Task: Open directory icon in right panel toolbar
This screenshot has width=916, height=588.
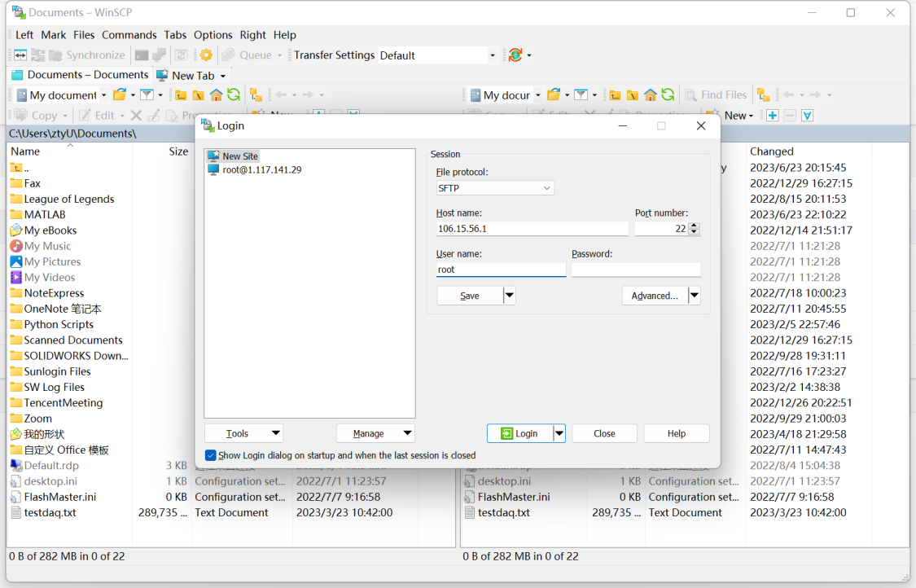Action: click(554, 94)
